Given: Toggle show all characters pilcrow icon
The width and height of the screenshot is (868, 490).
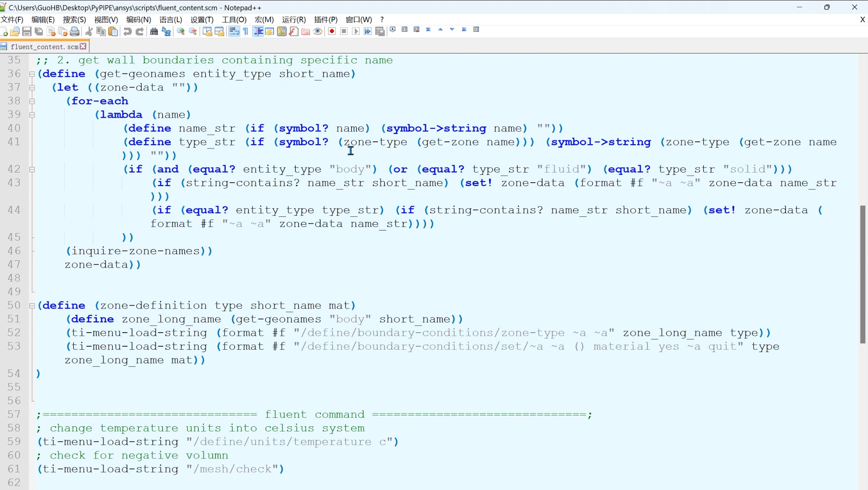Looking at the screenshot, I should tap(246, 31).
